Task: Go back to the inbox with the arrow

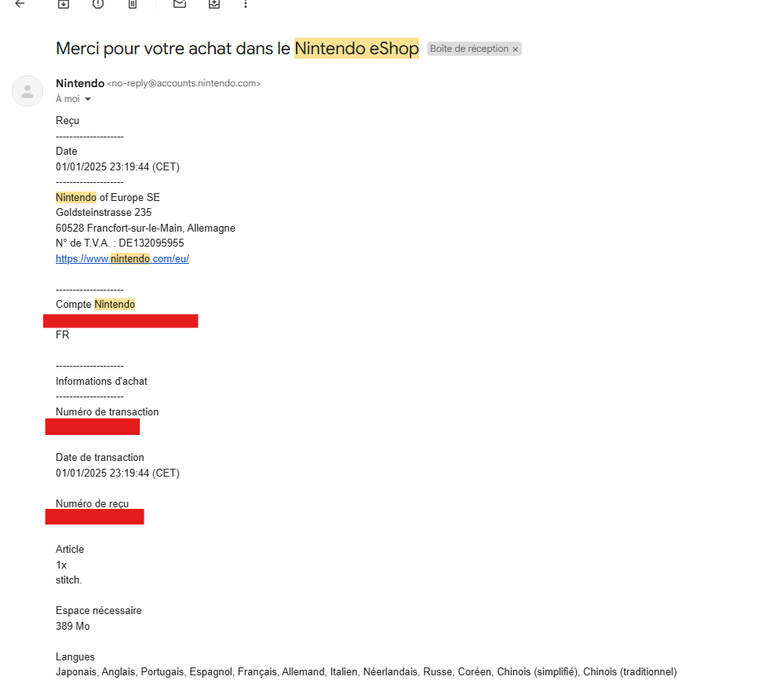Action: (x=20, y=4)
